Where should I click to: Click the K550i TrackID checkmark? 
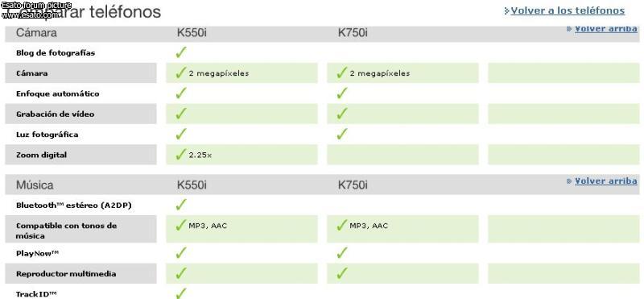point(180,293)
